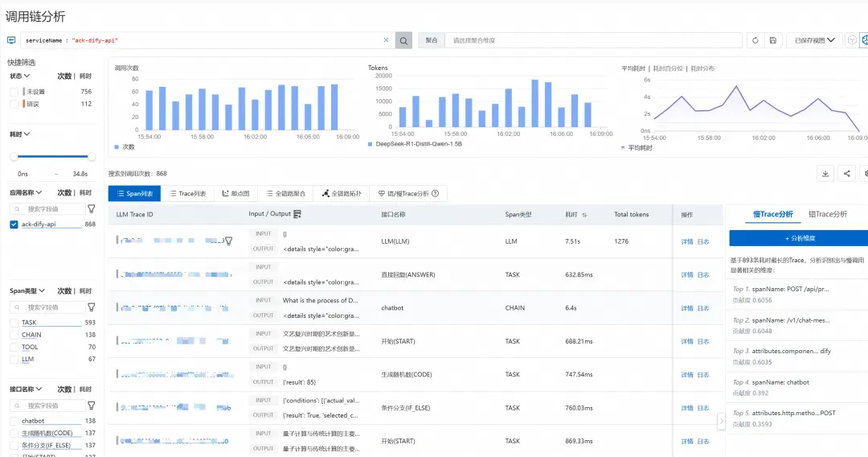Open 日志 for the LLM(LLM) row
868x457 pixels.
(703, 241)
